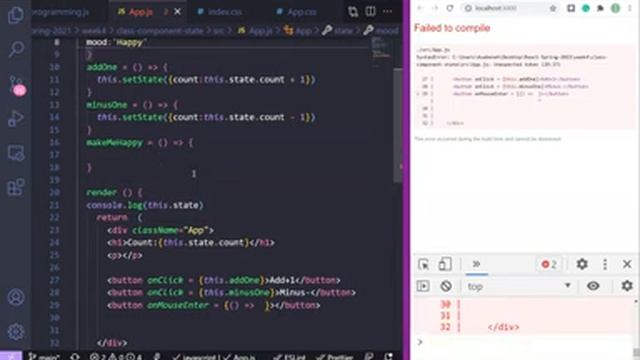Click the mood breadcrumb
640x360 pixels.
click(381, 31)
